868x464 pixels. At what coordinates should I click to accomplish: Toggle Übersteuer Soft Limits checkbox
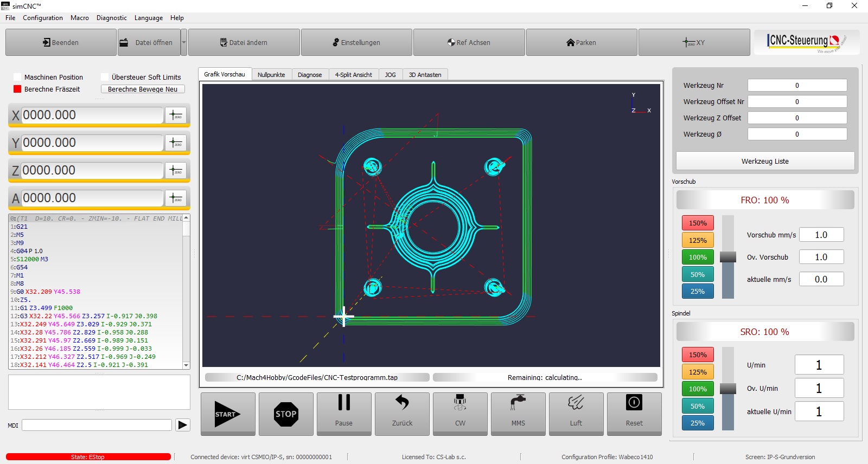point(105,78)
